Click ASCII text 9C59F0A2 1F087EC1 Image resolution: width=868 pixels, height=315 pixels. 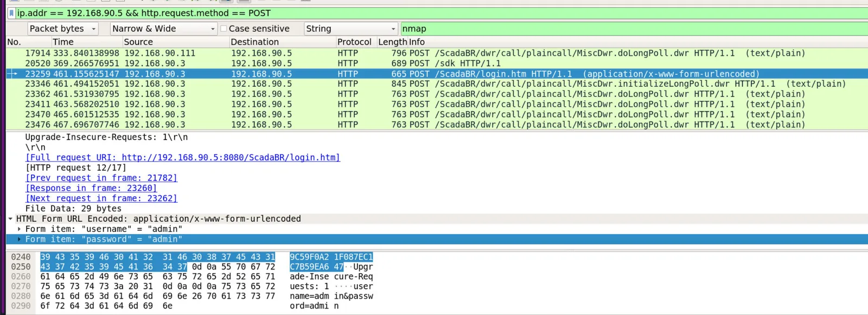click(331, 257)
